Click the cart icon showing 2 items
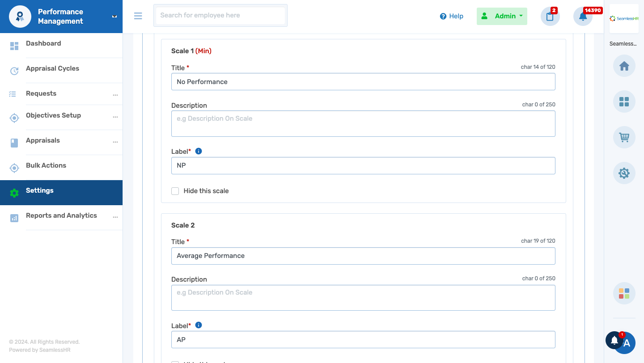 coord(550,16)
